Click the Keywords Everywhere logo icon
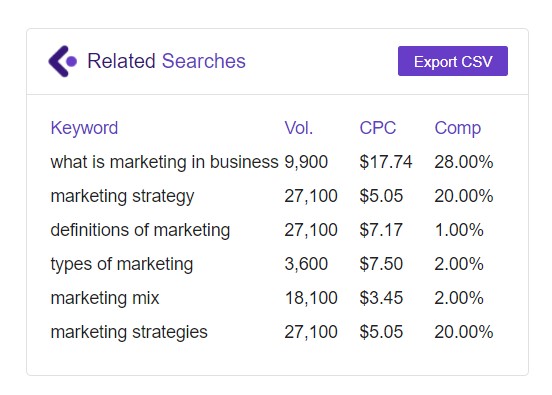The width and height of the screenshot is (552, 395). [x=63, y=61]
